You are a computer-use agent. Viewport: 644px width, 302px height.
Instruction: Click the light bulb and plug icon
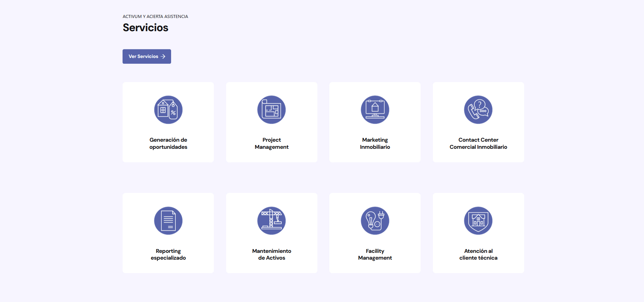point(375,221)
